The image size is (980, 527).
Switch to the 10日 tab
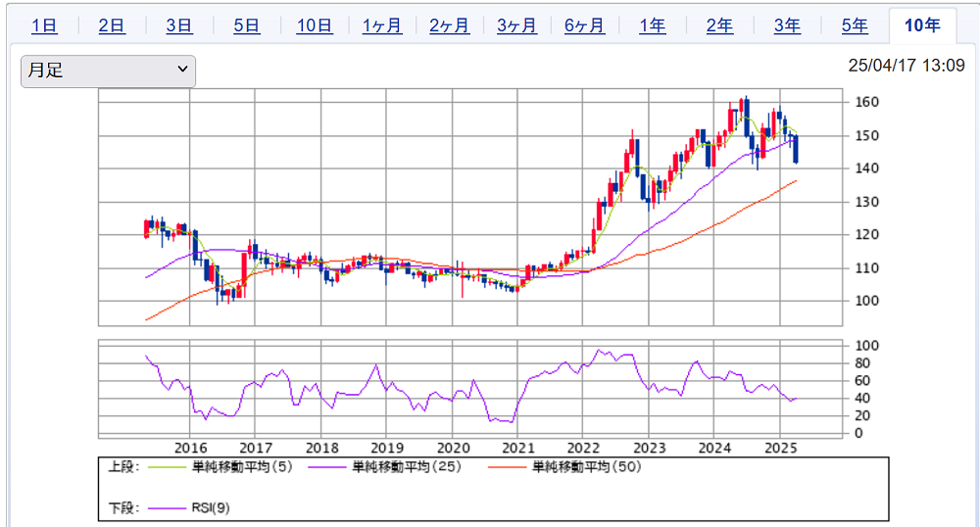315,26
